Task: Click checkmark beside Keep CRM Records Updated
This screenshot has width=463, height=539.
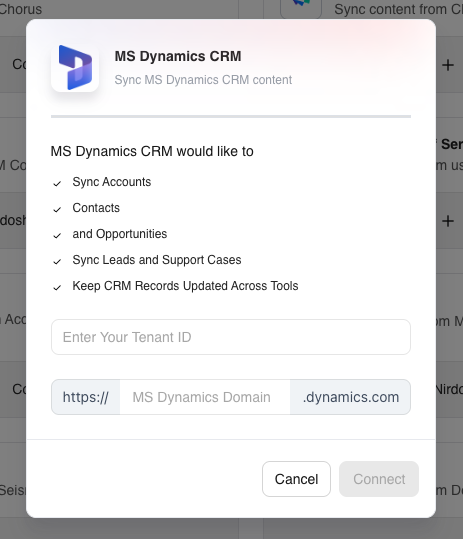Action: pyautogui.click(x=57, y=287)
